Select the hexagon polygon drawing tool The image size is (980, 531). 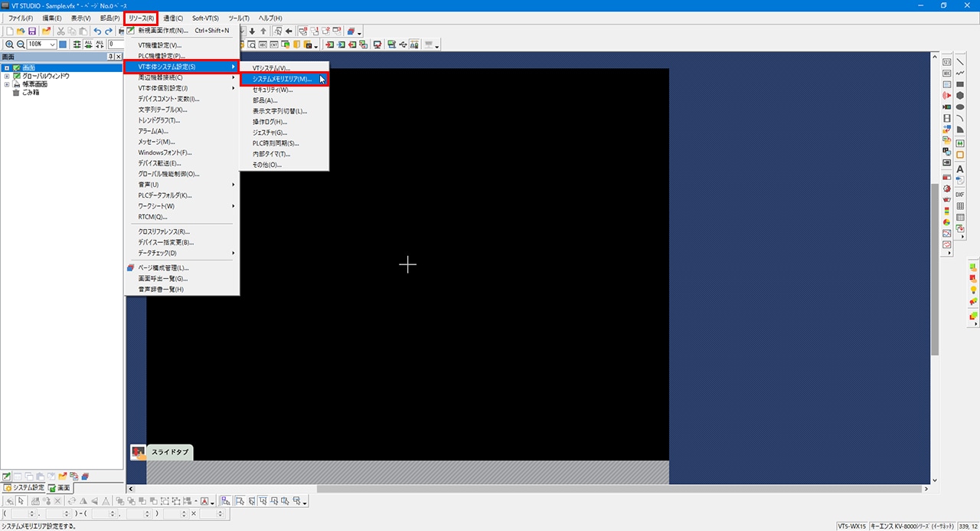click(959, 96)
